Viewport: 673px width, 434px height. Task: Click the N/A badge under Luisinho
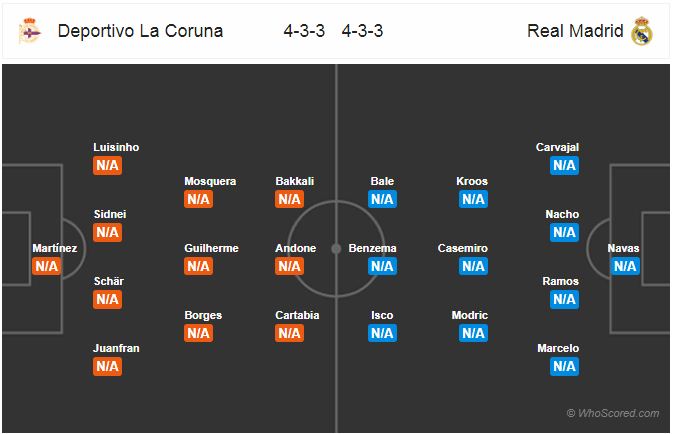point(107,165)
